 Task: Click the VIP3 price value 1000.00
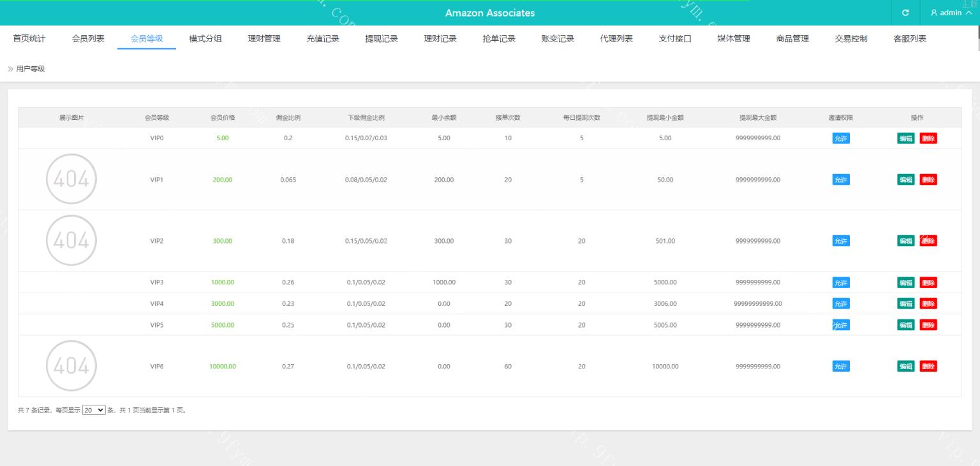(223, 282)
